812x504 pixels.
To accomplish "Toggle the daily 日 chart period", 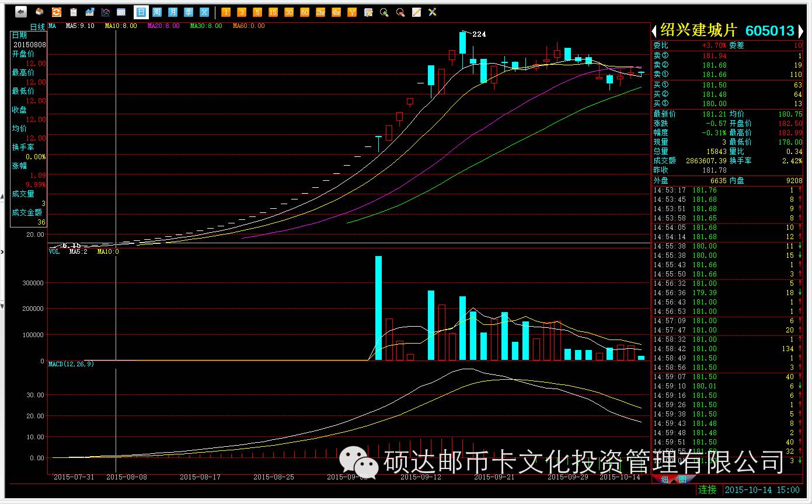I will [141, 12].
